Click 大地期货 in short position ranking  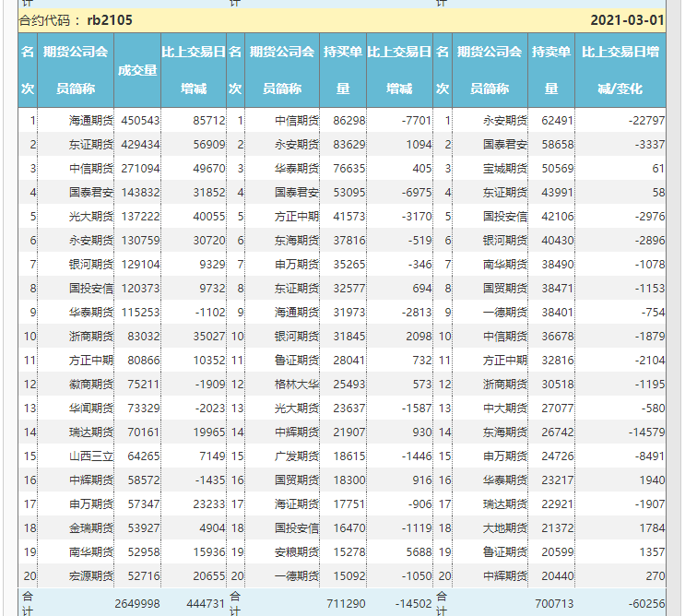click(505, 528)
